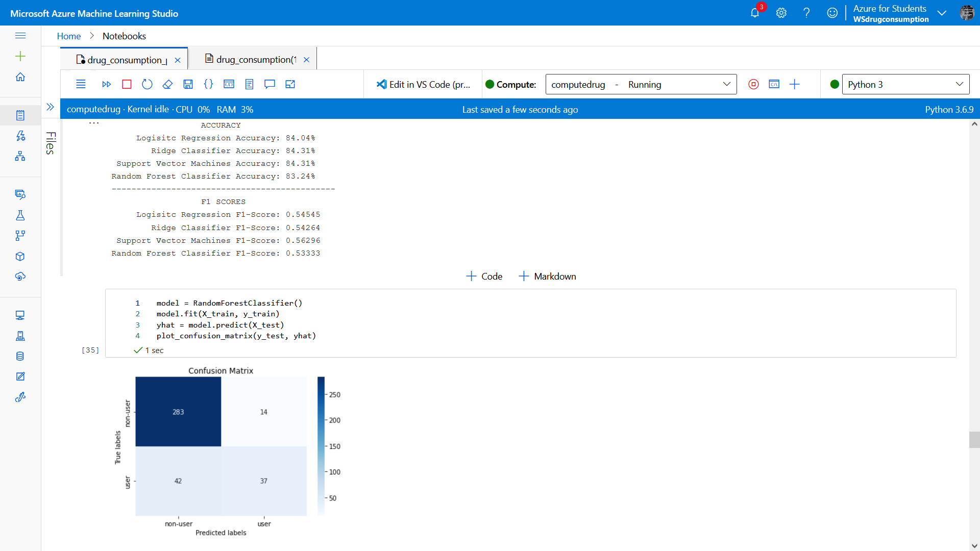Open Datastores in the sidebar

pyautogui.click(x=20, y=356)
